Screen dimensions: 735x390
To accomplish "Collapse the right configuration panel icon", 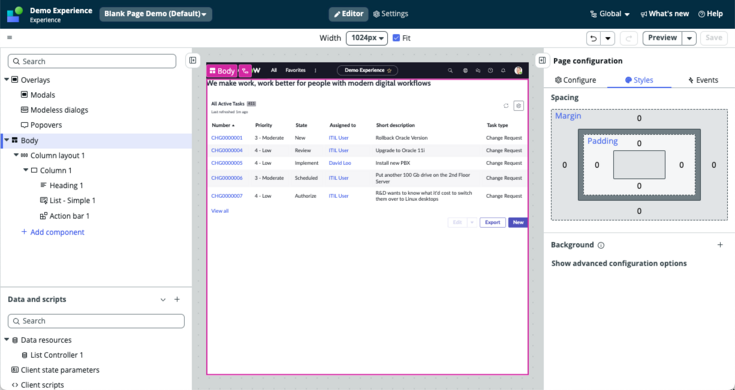I will coord(542,60).
